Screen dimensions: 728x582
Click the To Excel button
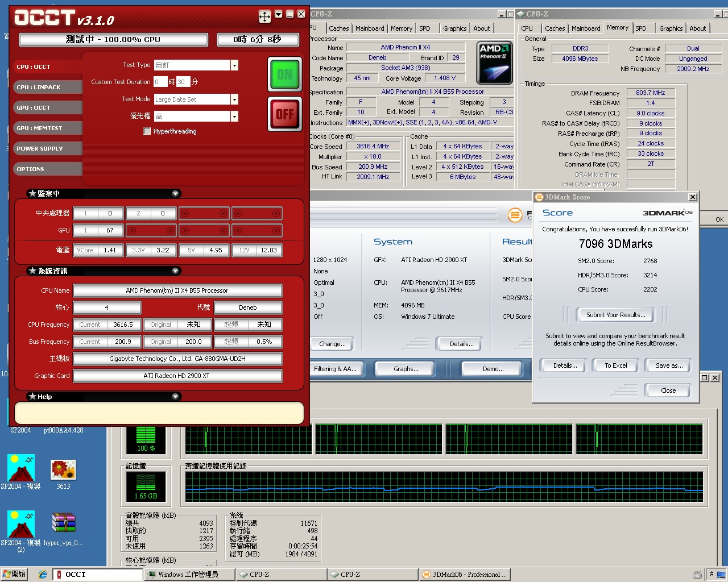click(616, 365)
